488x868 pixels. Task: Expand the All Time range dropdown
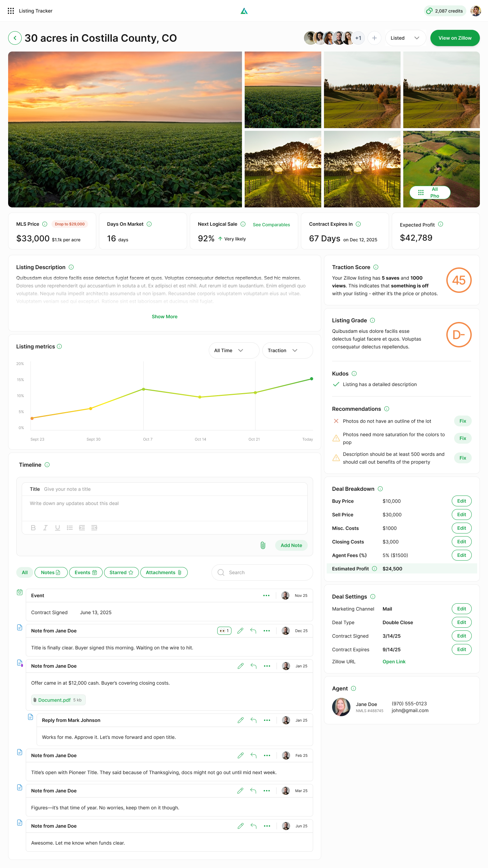coord(234,350)
